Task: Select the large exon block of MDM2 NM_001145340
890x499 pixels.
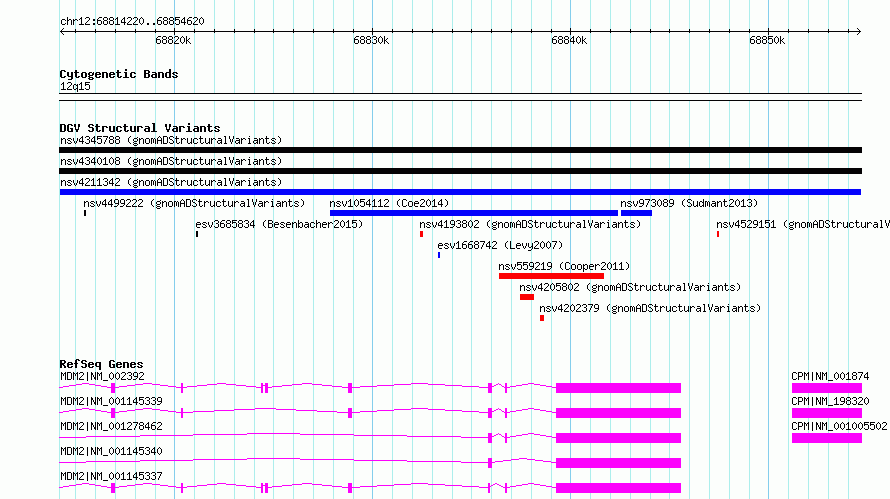Action: (618, 463)
